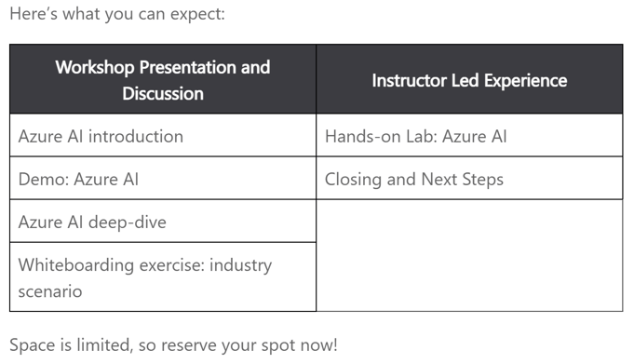Viewport: 634px width, 364px height.
Task: Click the "Here's what you can expect:" line
Action: coord(117,14)
